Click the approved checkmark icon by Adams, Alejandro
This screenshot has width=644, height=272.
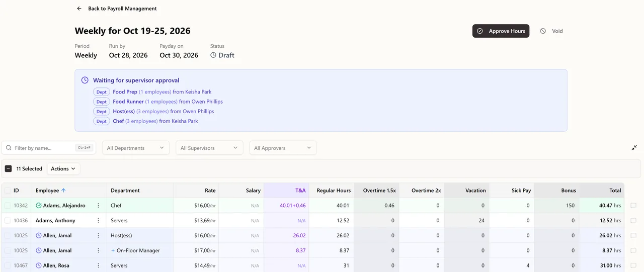[x=39, y=206]
